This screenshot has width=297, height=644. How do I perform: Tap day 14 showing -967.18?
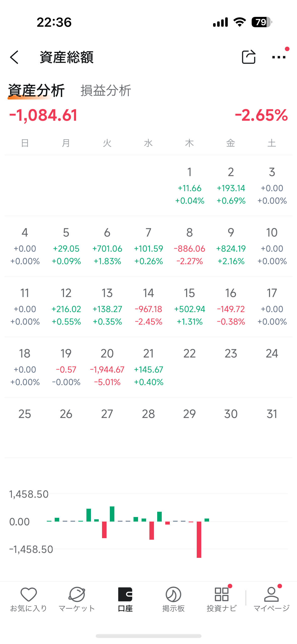[x=148, y=306]
